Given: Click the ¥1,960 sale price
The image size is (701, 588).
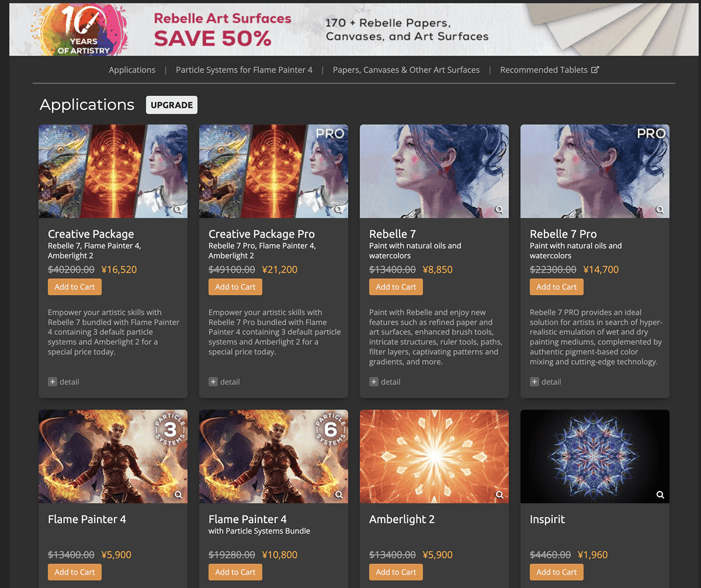Looking at the screenshot, I should 592,555.
